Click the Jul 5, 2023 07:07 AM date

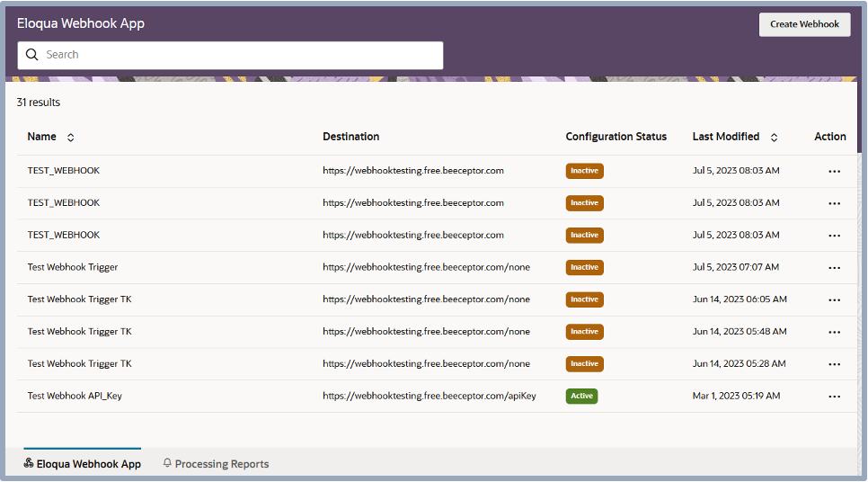(736, 267)
